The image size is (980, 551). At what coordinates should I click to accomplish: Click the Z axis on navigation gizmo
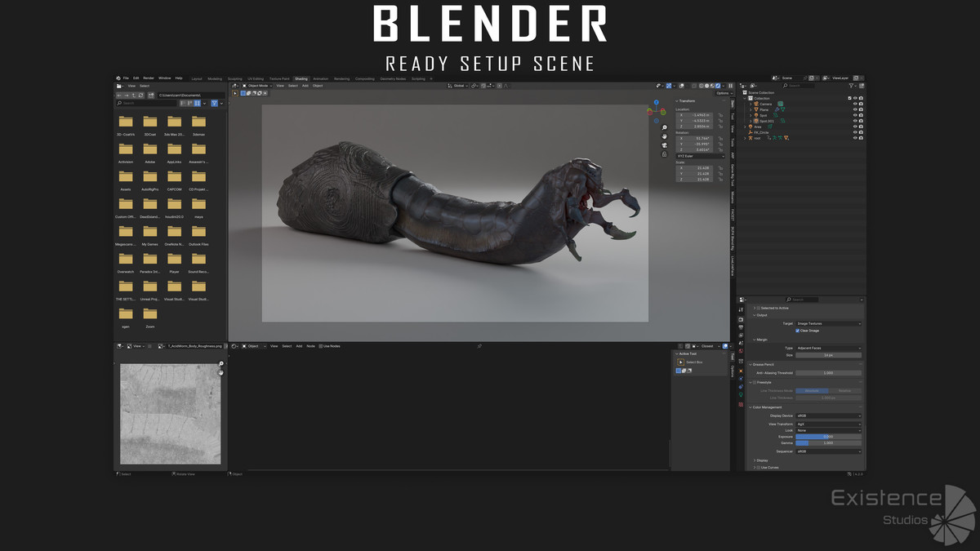[658, 103]
